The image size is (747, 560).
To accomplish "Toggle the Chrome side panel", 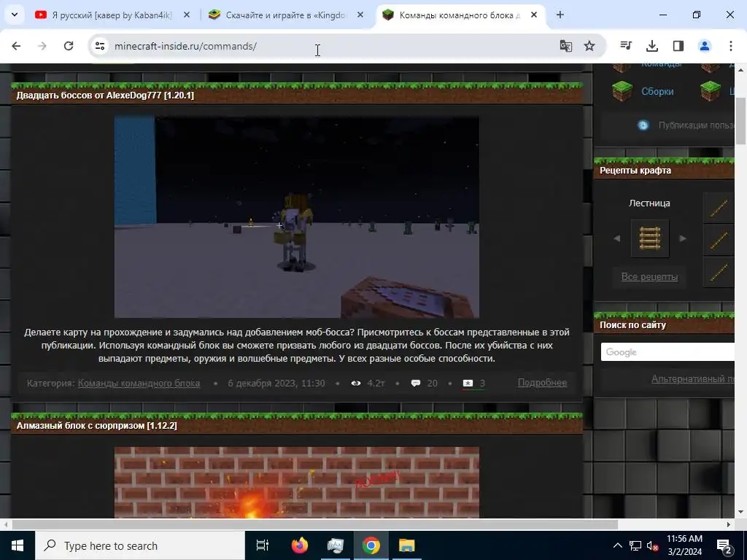I will click(x=678, y=46).
